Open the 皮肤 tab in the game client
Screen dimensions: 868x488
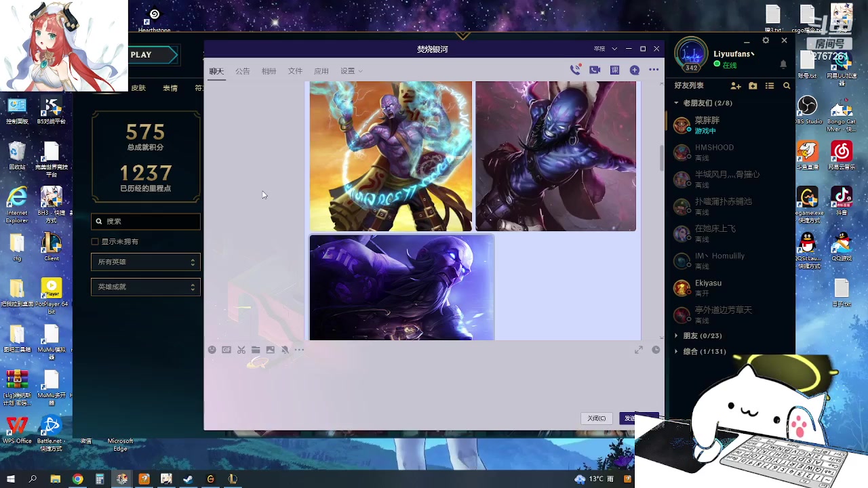[x=138, y=88]
